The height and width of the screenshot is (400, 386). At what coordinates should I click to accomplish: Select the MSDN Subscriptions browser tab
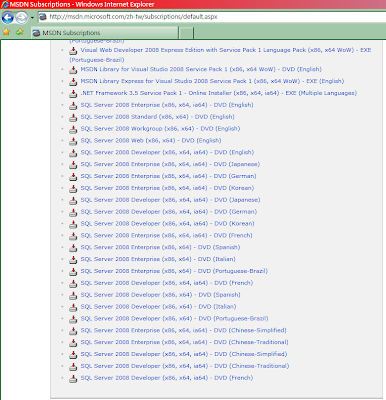point(105,33)
